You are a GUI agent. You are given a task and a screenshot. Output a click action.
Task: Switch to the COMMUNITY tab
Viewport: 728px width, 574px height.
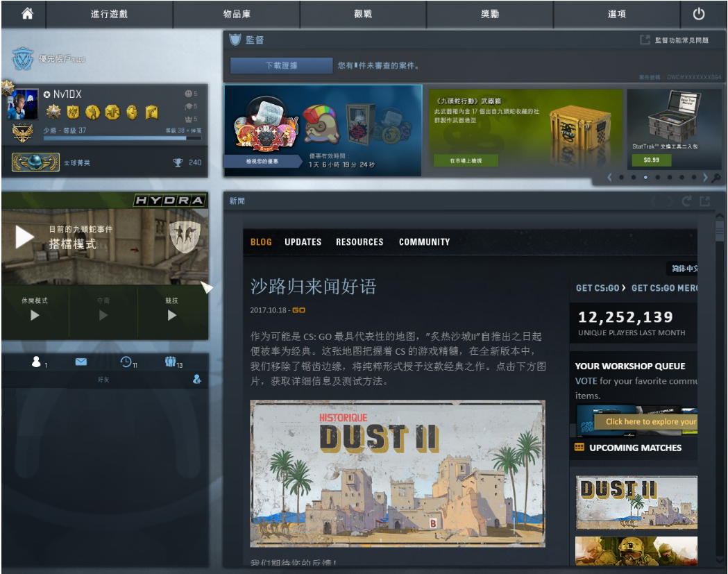(424, 242)
